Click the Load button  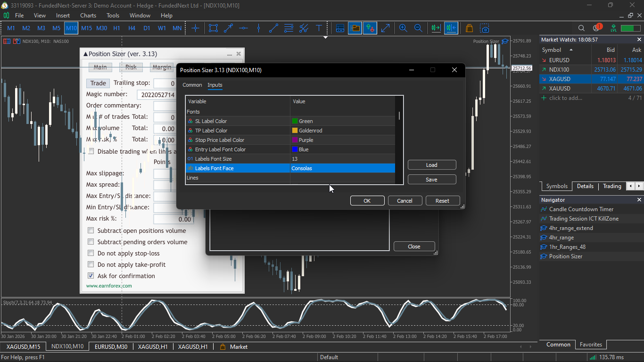(431, 165)
